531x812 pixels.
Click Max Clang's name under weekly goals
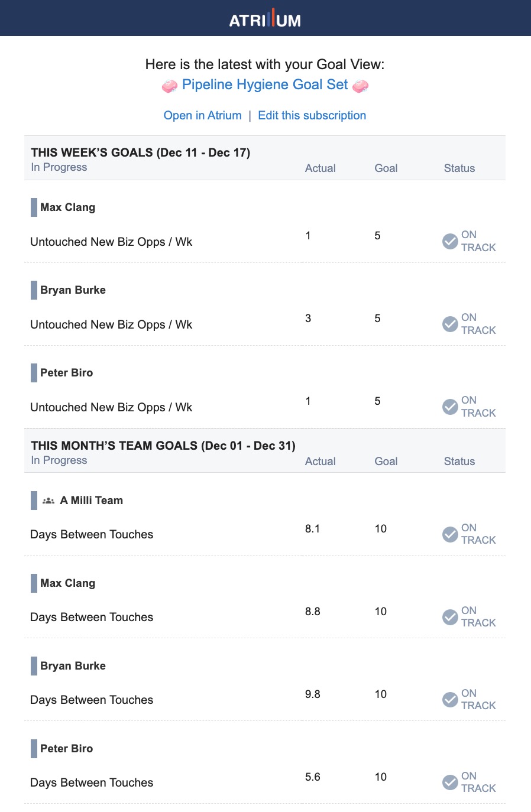(68, 207)
